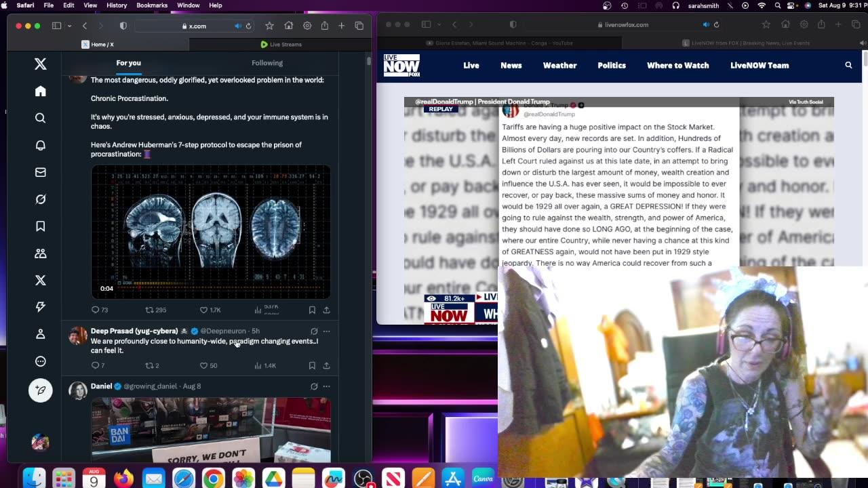Viewport: 868px width, 488px height.
Task: Click the X logo atop the sidebar
Action: pyautogui.click(x=41, y=64)
